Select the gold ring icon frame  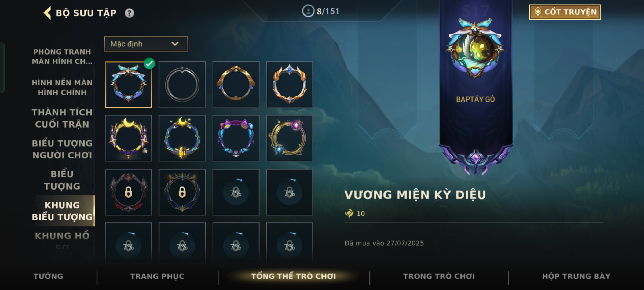coord(236,85)
